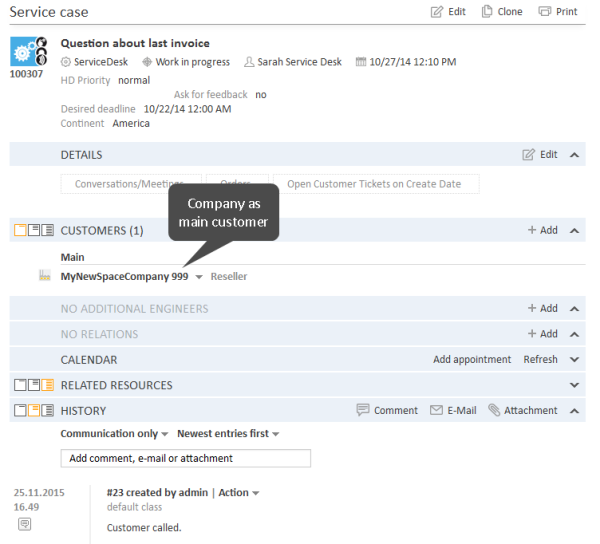Click Desired deadline value 10/22/14 12:00 AM
This screenshot has height=544, width=600.
(x=188, y=109)
